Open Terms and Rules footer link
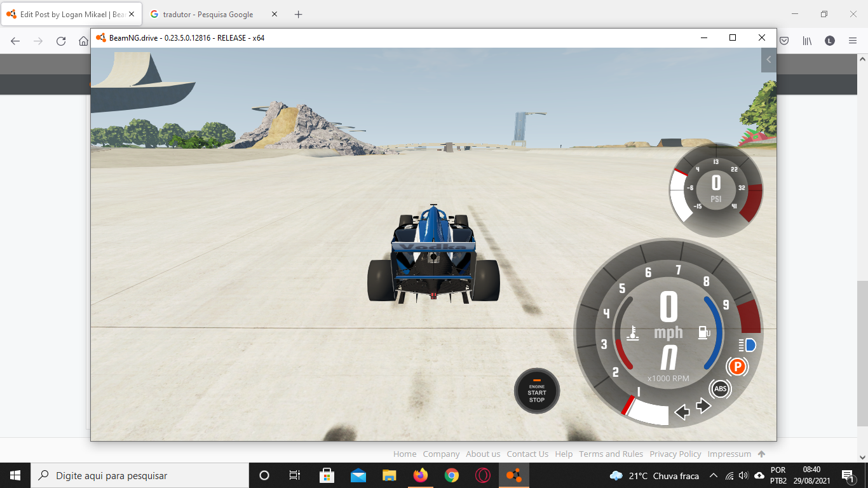Viewport: 868px width, 488px height. (x=611, y=454)
